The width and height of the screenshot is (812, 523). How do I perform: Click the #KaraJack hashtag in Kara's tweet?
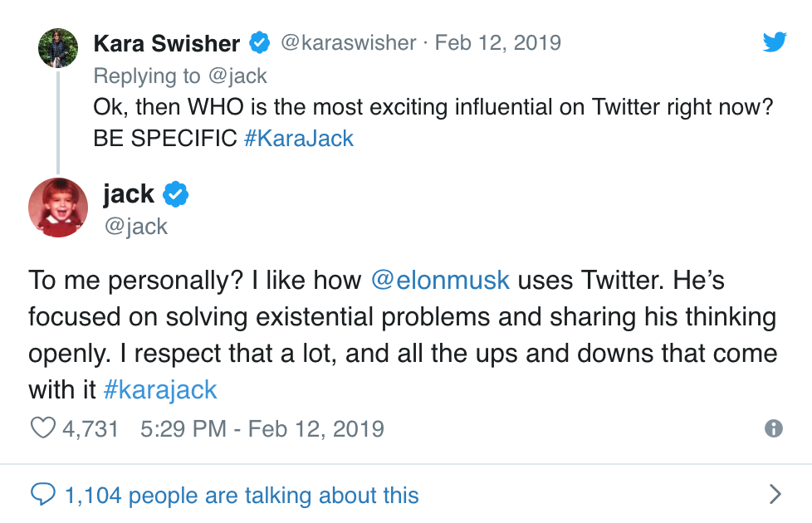click(x=299, y=138)
